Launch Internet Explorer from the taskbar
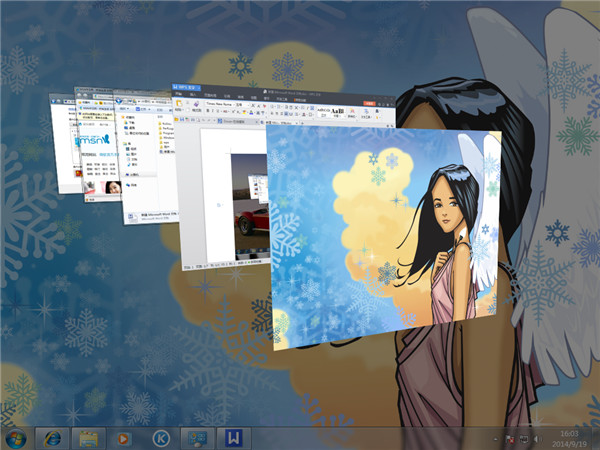 pyautogui.click(x=51, y=438)
